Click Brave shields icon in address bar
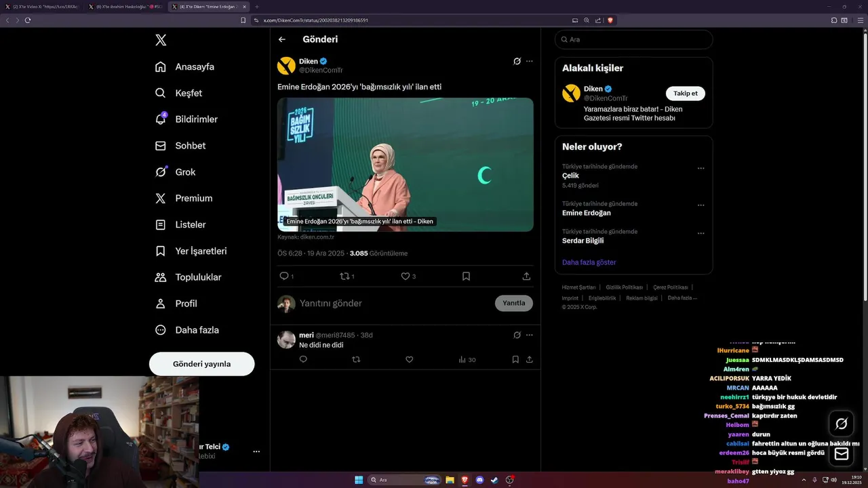The image size is (868, 488). pyautogui.click(x=610, y=20)
